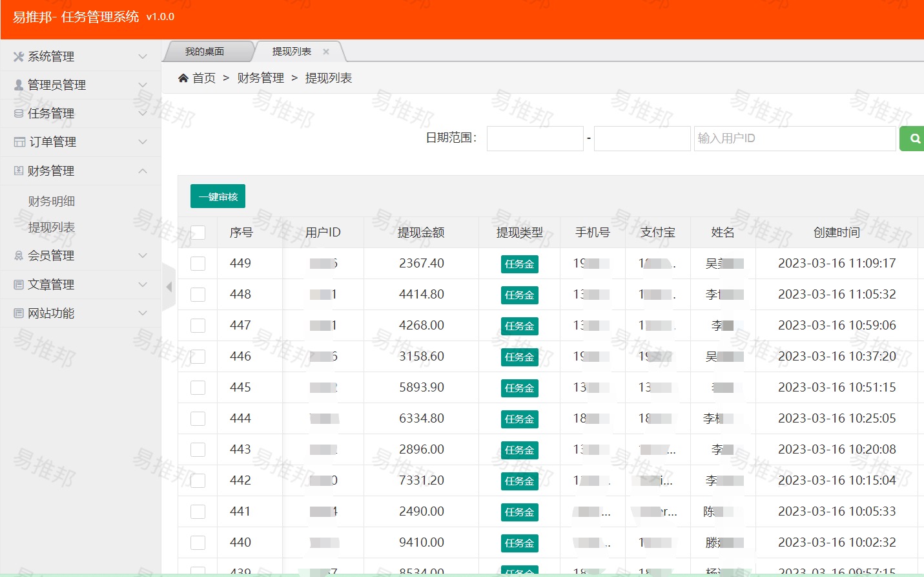Click the order management table icon

19,142
